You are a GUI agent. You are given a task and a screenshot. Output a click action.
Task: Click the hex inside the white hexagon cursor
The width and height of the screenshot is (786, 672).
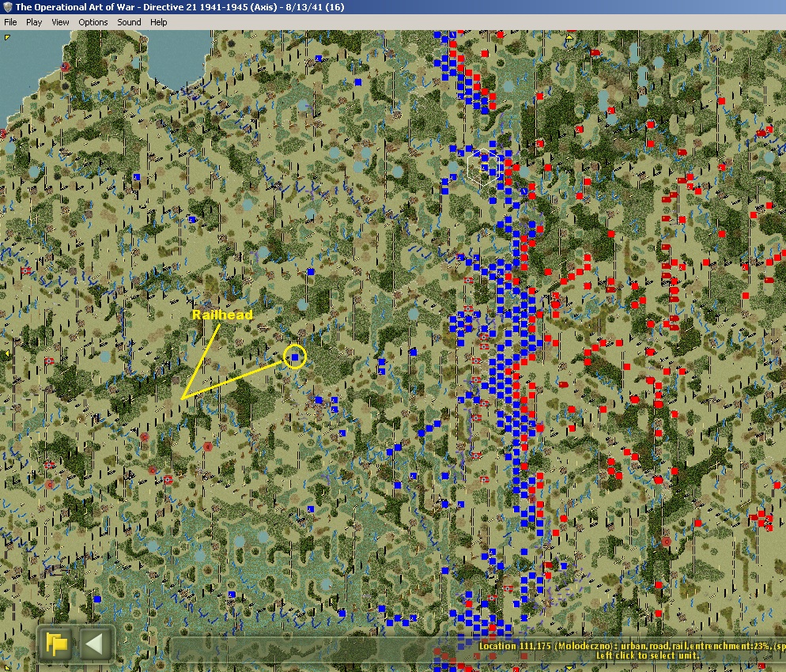484,169
